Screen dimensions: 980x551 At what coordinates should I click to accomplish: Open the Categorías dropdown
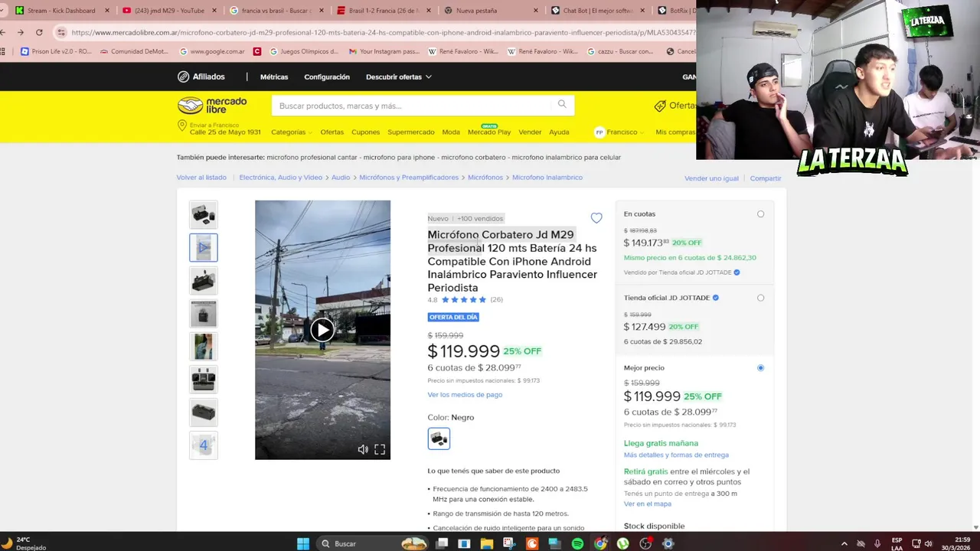click(x=292, y=132)
